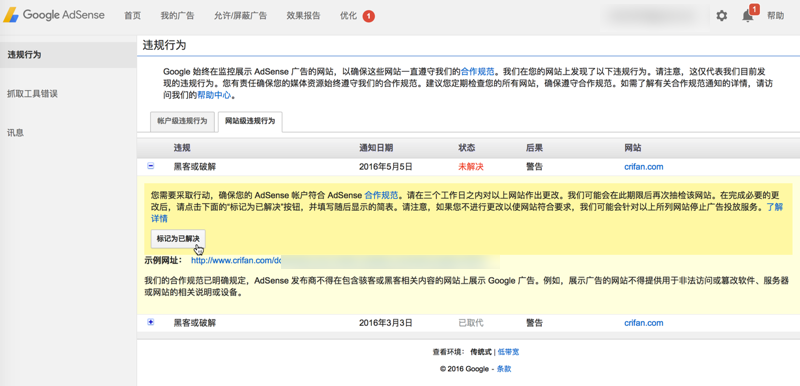Open the 合作规范 link in the yellow notice
This screenshot has height=386, width=800.
tap(381, 195)
